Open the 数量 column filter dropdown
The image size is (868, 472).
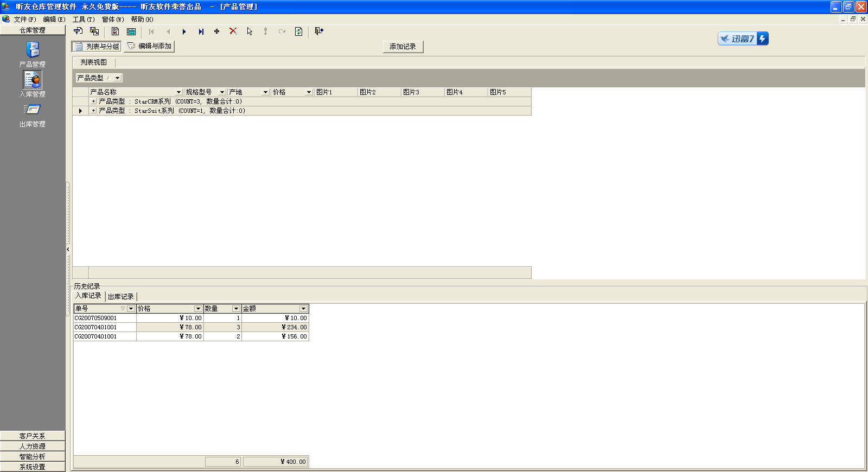(x=236, y=309)
